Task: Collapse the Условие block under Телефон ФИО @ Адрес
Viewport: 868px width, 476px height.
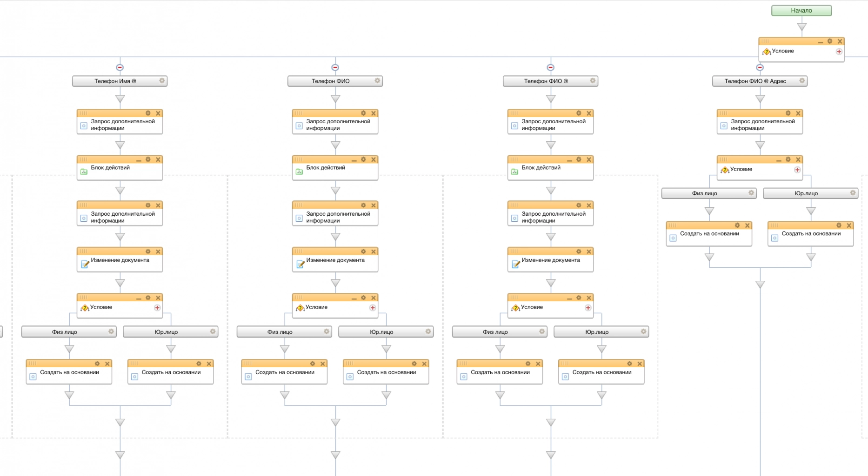Action: (779, 160)
